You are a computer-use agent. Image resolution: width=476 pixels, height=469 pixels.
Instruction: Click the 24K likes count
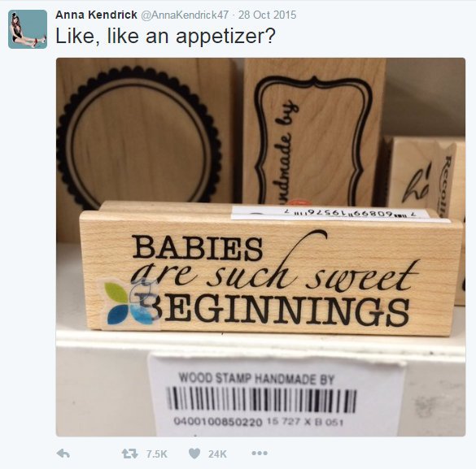217,454
